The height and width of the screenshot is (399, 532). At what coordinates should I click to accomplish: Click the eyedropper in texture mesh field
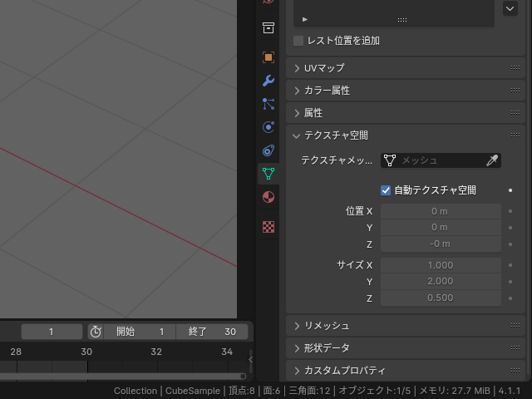(492, 160)
